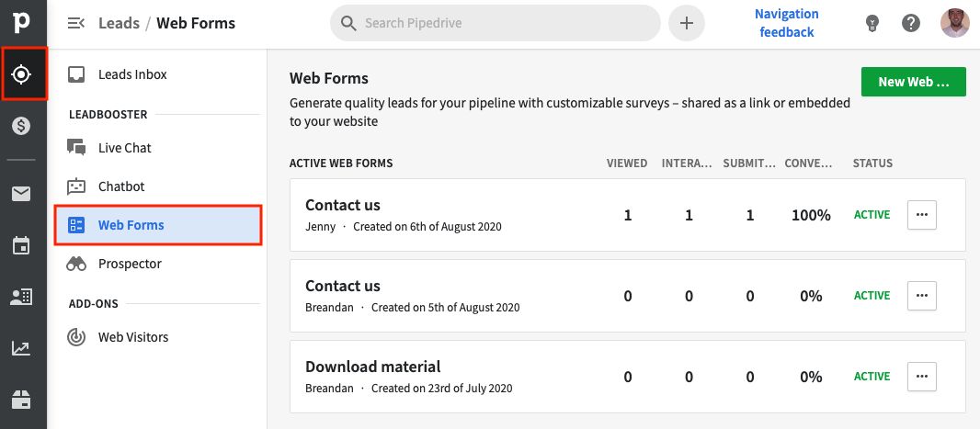Open the user profile avatar menu

click(955, 23)
